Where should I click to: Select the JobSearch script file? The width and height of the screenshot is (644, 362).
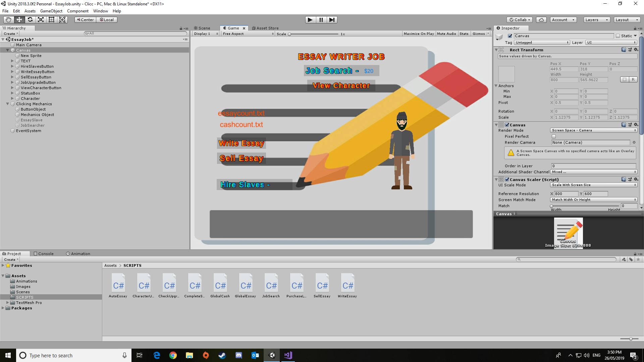(x=271, y=286)
